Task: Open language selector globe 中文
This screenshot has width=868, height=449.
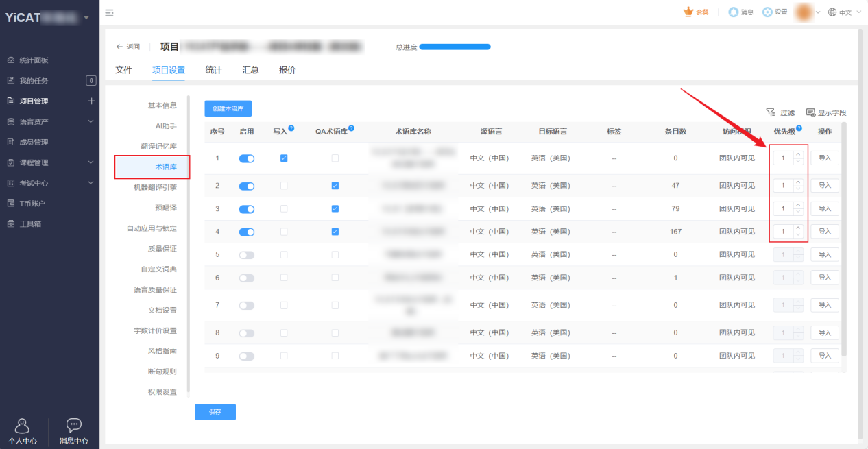Action: (x=843, y=12)
